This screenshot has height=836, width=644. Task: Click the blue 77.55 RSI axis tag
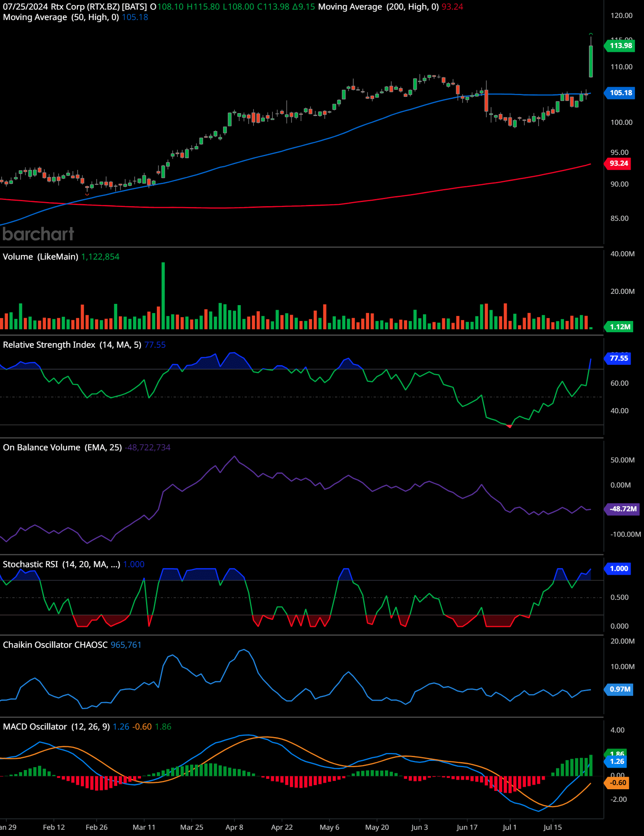coord(618,358)
